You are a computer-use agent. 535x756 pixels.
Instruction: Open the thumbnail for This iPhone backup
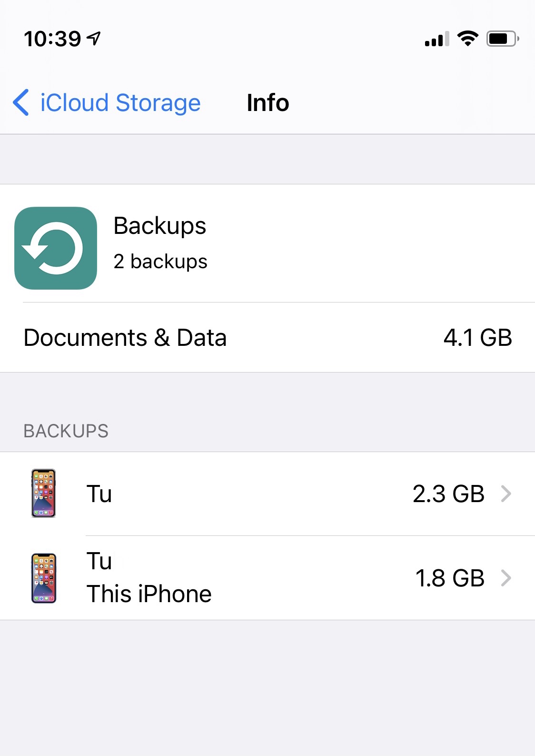click(43, 578)
